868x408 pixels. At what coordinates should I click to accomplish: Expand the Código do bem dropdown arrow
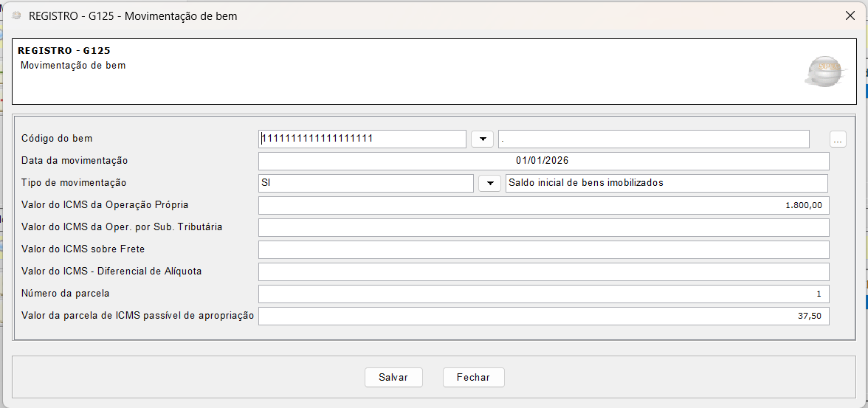coord(482,139)
